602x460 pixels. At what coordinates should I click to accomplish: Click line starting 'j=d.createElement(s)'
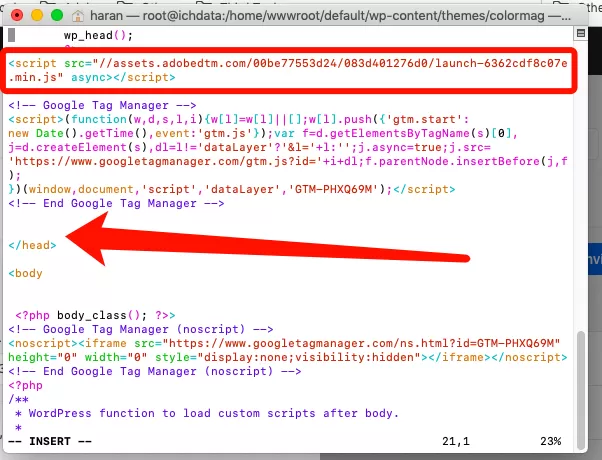(x=250, y=147)
